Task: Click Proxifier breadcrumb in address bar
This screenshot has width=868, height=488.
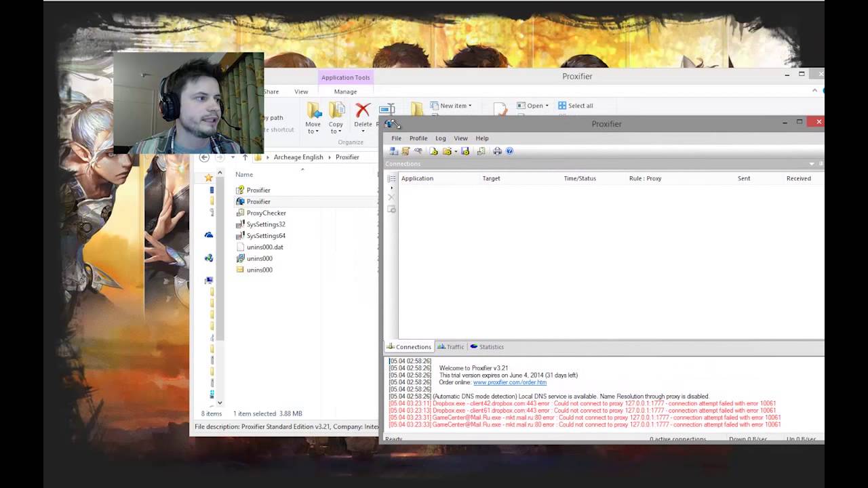Action: tap(347, 157)
